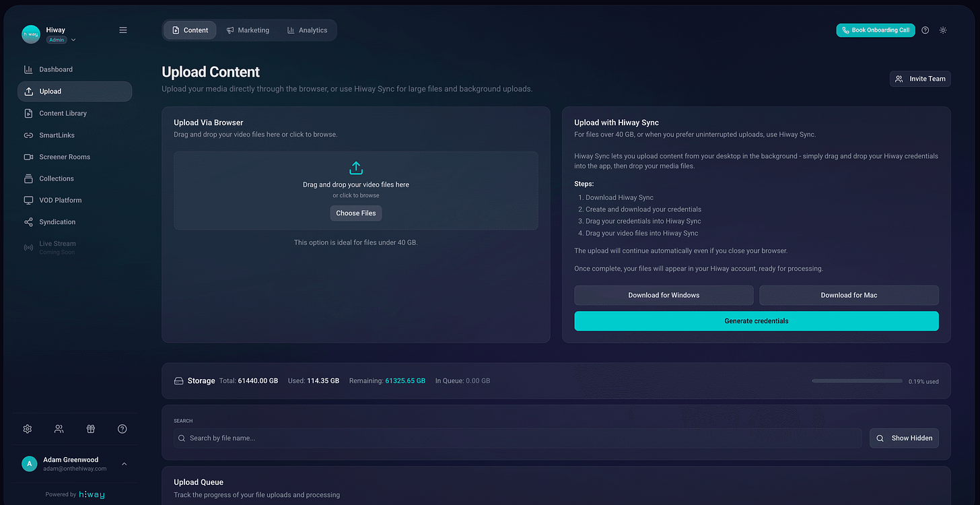The width and height of the screenshot is (980, 505).
Task: Click the Total 61440.00 GB value
Action: point(258,381)
